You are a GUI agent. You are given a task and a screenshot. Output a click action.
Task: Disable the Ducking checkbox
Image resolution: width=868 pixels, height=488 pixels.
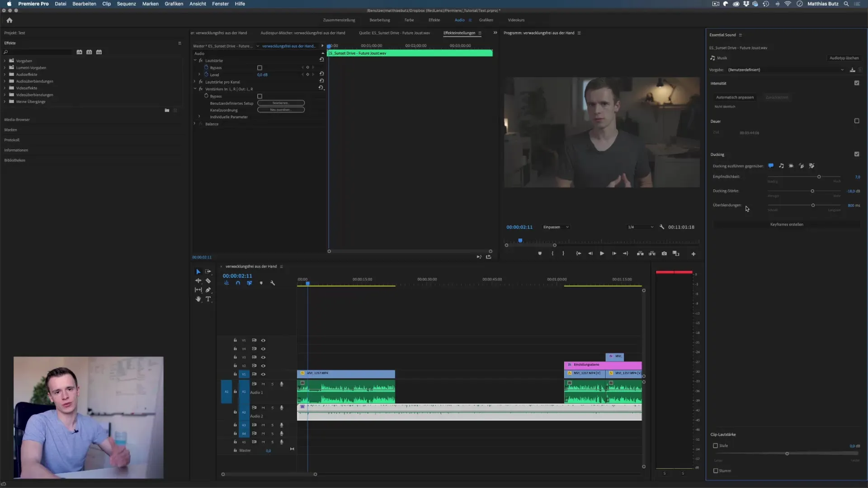857,154
